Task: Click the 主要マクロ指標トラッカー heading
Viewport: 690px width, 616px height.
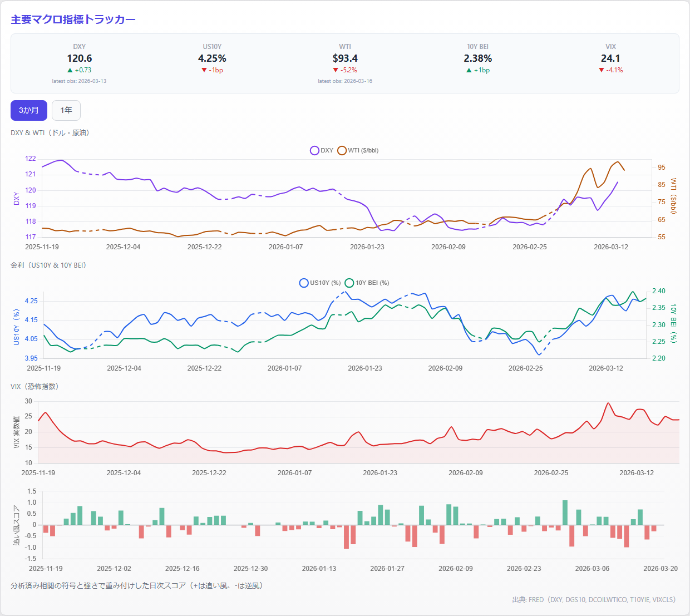Action: [x=73, y=19]
